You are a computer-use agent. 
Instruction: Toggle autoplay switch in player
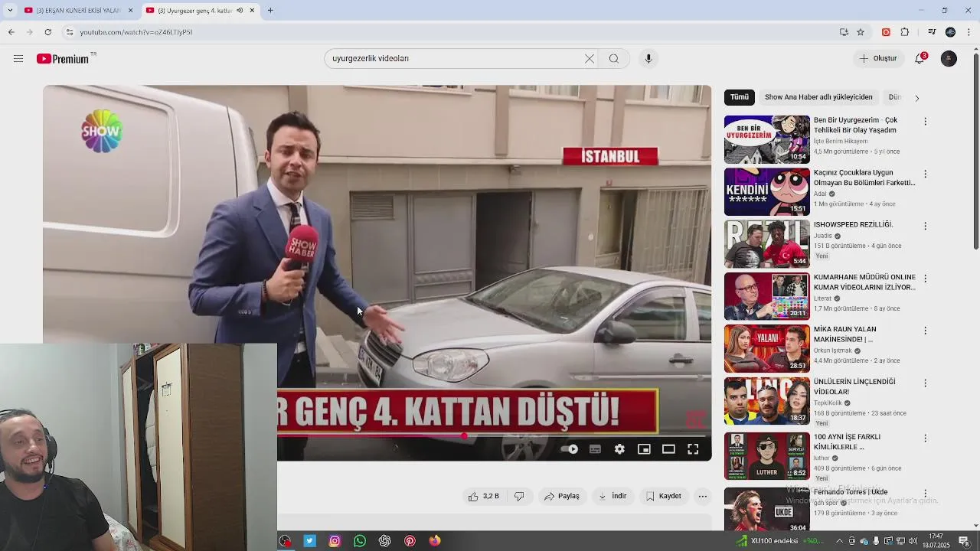[x=570, y=449]
